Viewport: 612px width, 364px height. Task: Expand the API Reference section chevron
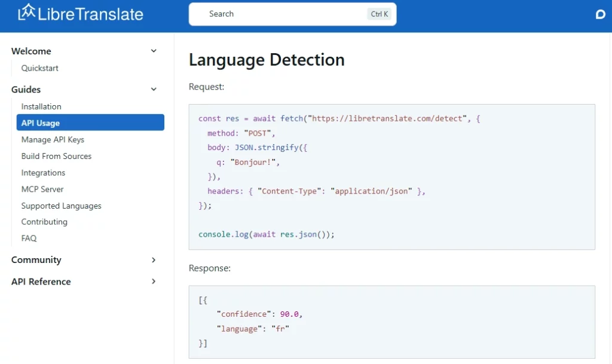pyautogui.click(x=154, y=282)
